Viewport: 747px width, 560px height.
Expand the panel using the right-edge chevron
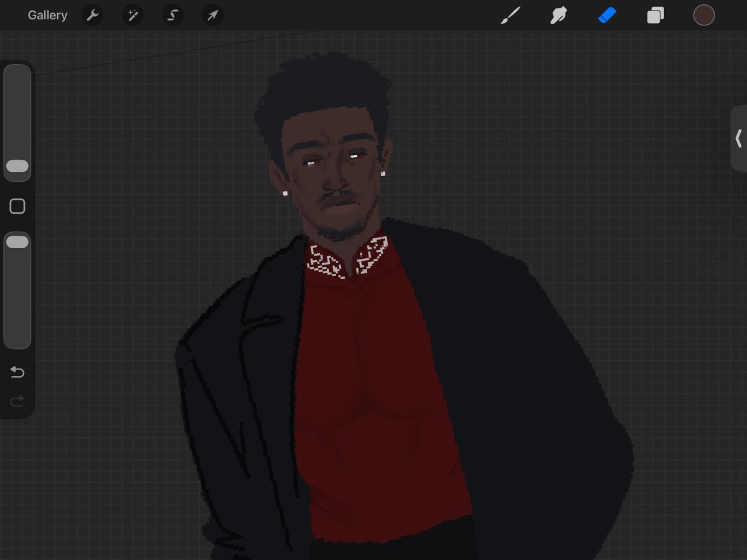click(x=739, y=138)
